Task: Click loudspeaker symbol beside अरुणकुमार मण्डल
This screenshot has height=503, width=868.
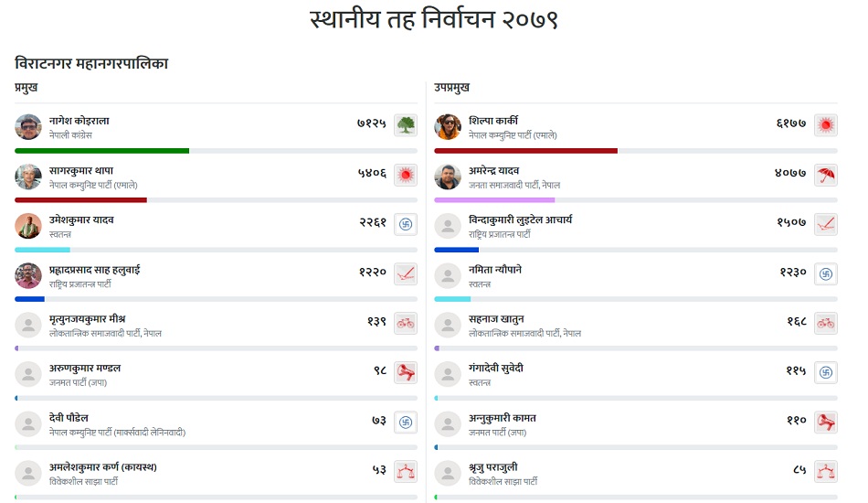Action: tap(406, 372)
